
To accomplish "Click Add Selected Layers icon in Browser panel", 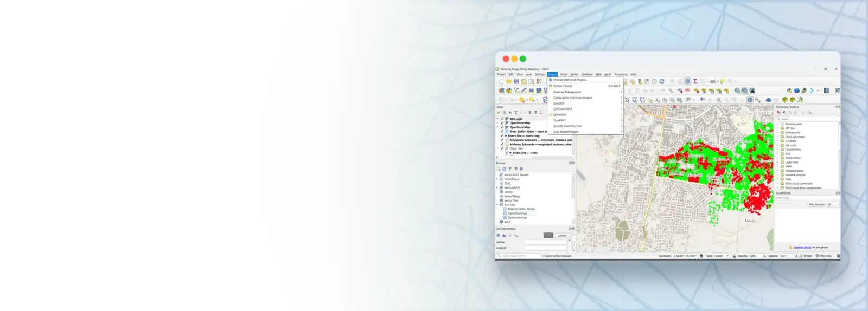I will [499, 169].
